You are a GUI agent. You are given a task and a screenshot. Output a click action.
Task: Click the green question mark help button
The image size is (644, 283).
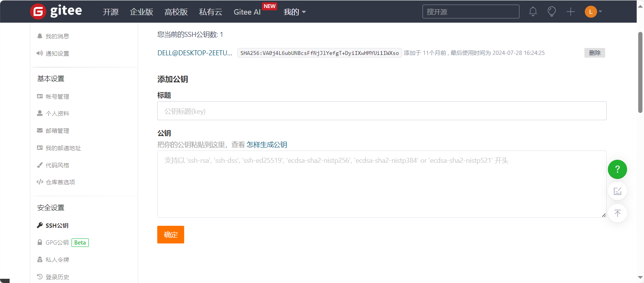tap(617, 169)
